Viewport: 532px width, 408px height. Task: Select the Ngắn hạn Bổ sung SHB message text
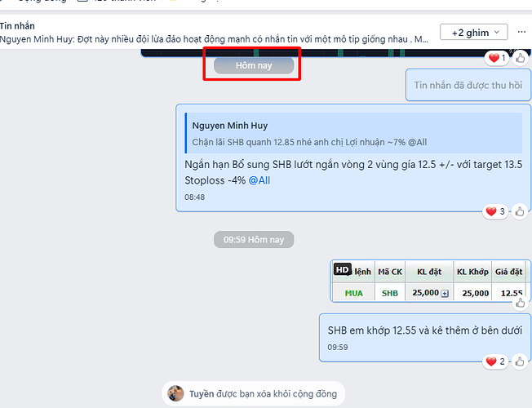(x=353, y=172)
